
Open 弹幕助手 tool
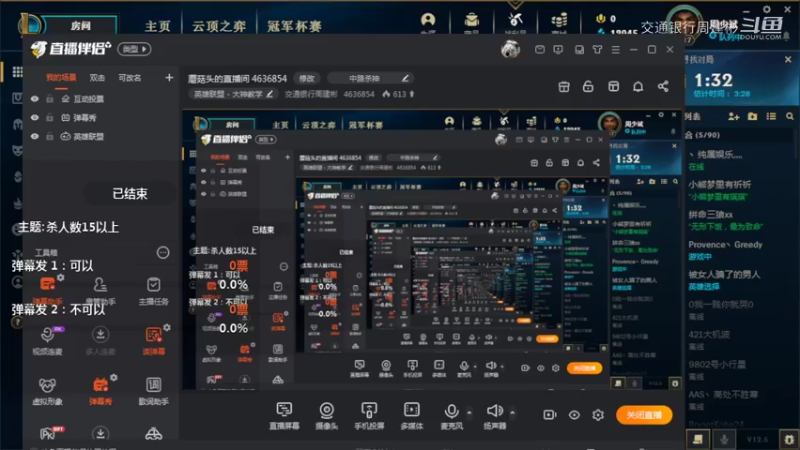click(47, 291)
